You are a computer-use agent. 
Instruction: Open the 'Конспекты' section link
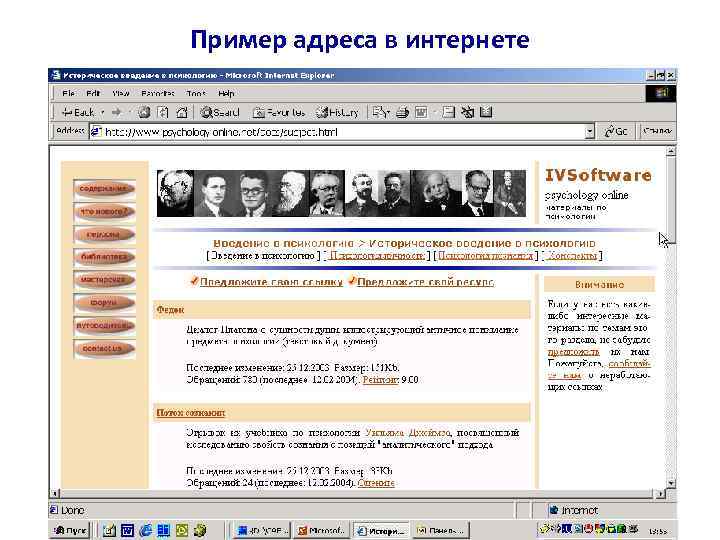(x=572, y=256)
